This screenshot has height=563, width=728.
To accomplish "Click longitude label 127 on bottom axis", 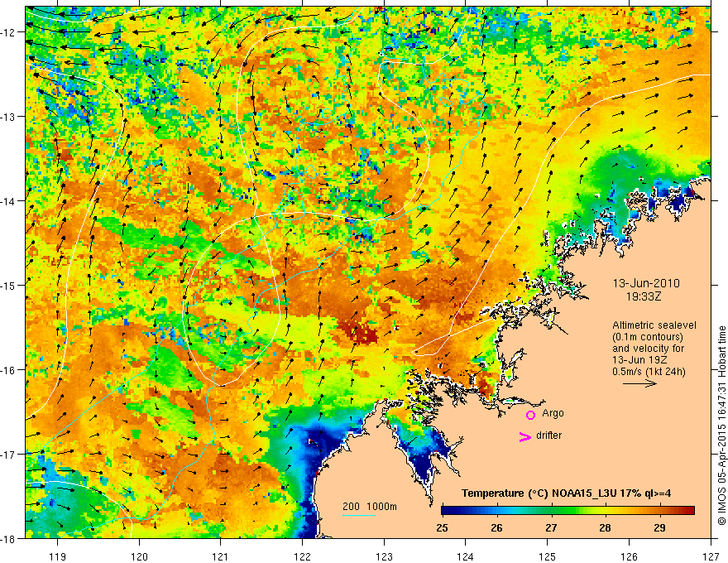I will [x=711, y=556].
